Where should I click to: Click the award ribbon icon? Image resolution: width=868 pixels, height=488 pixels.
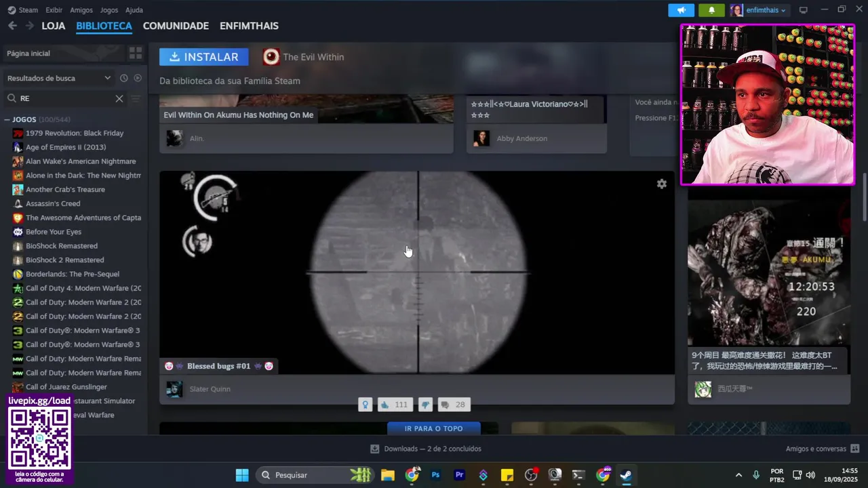tap(366, 405)
